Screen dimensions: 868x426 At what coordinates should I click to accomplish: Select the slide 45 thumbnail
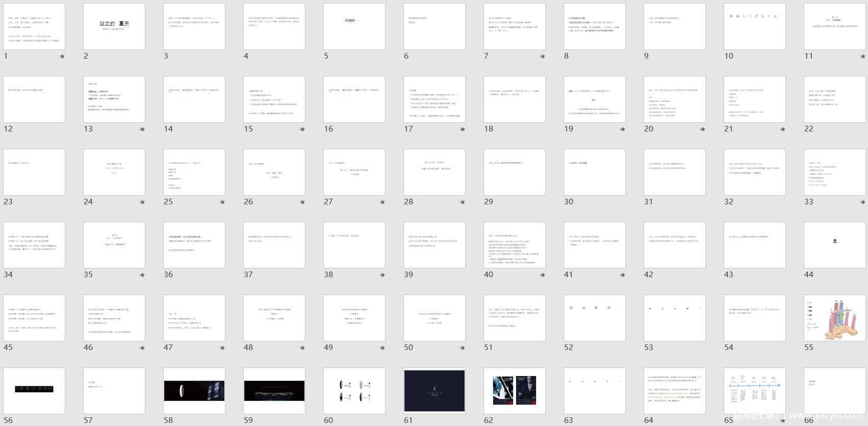coord(34,318)
